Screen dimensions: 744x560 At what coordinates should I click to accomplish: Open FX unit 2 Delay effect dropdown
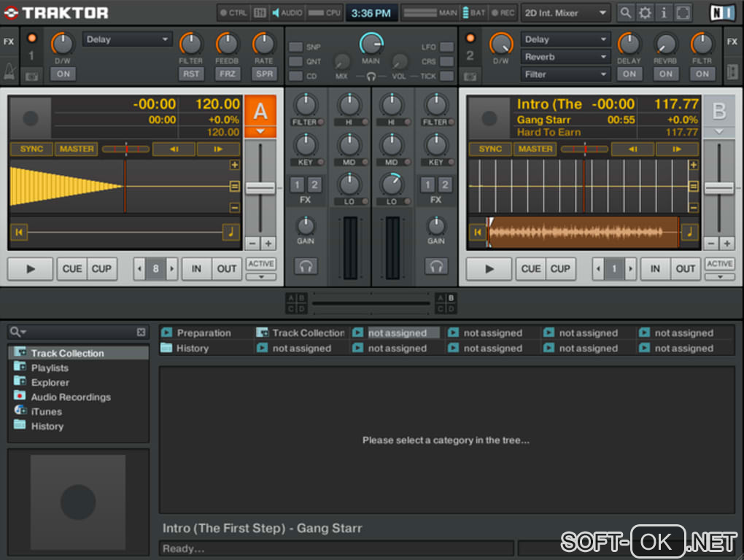click(565, 39)
